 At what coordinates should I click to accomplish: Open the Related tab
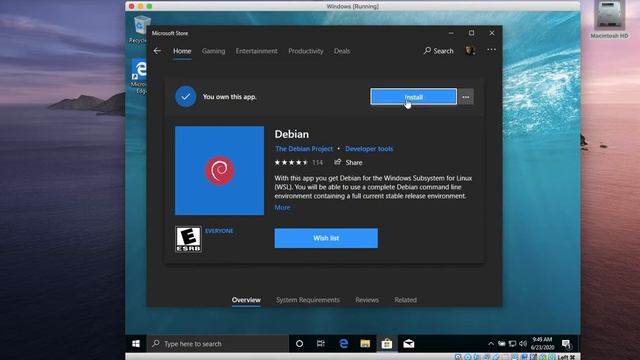click(405, 300)
